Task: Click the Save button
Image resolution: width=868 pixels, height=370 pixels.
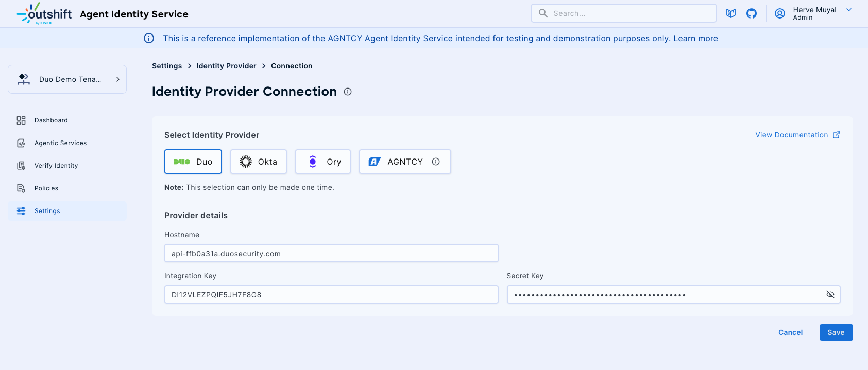Action: [836, 332]
